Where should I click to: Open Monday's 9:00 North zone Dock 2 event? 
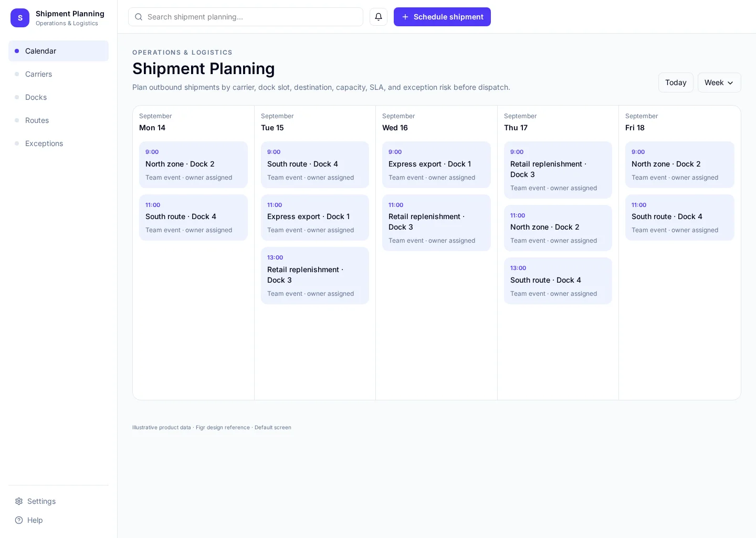point(193,164)
